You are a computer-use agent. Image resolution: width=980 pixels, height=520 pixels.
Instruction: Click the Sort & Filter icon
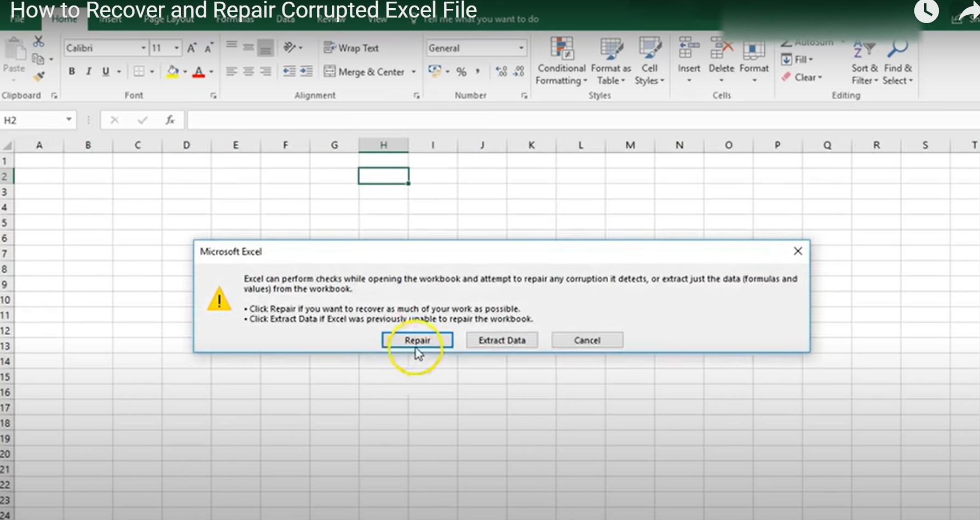point(864,49)
